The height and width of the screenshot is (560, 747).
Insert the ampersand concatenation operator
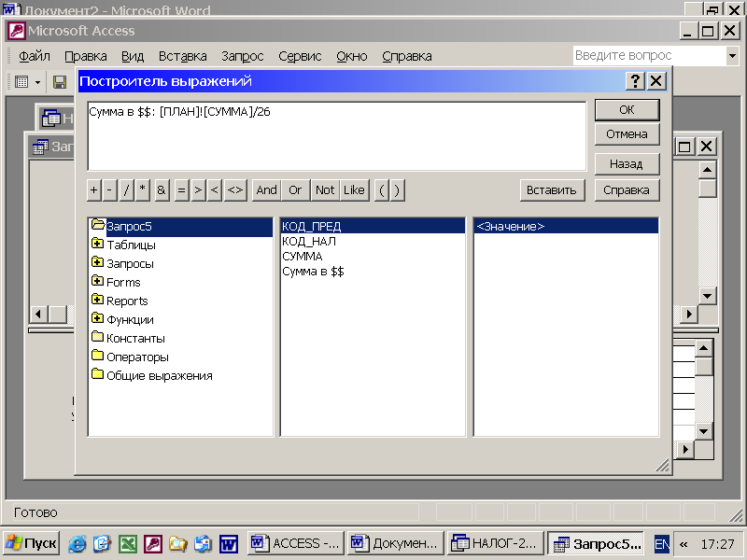(162, 190)
